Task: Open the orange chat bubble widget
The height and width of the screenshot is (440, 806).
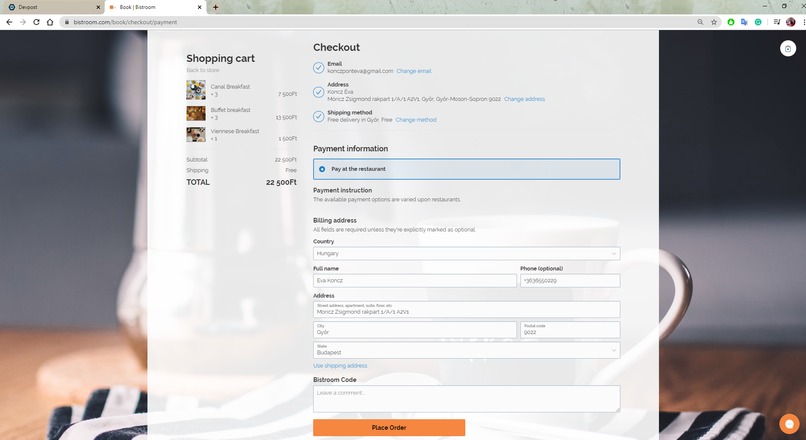Action: coord(789,424)
